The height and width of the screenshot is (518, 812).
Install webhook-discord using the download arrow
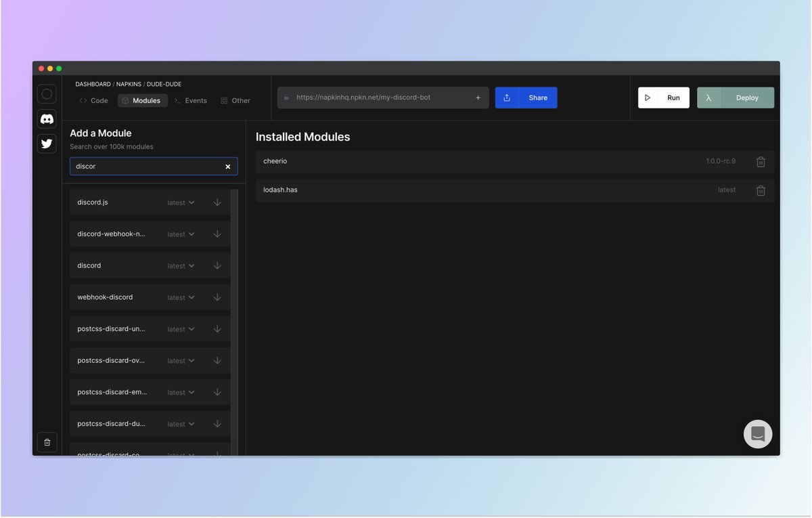(x=217, y=297)
